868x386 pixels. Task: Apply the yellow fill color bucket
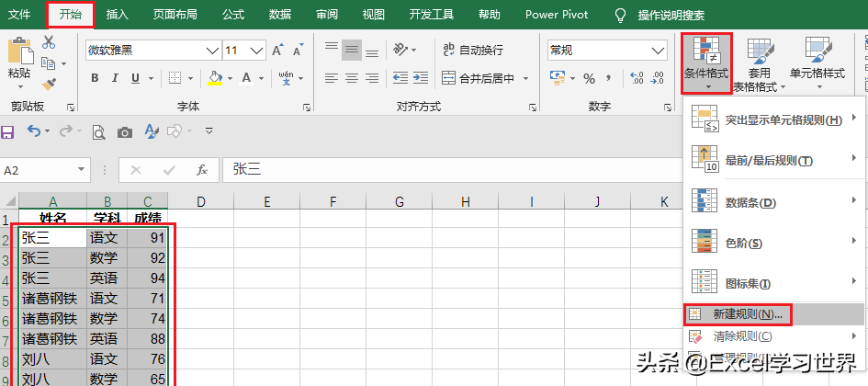215,78
